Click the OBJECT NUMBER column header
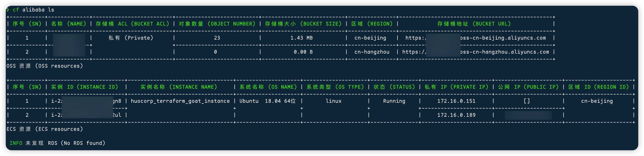This screenshot has height=156, width=644. pos(217,24)
